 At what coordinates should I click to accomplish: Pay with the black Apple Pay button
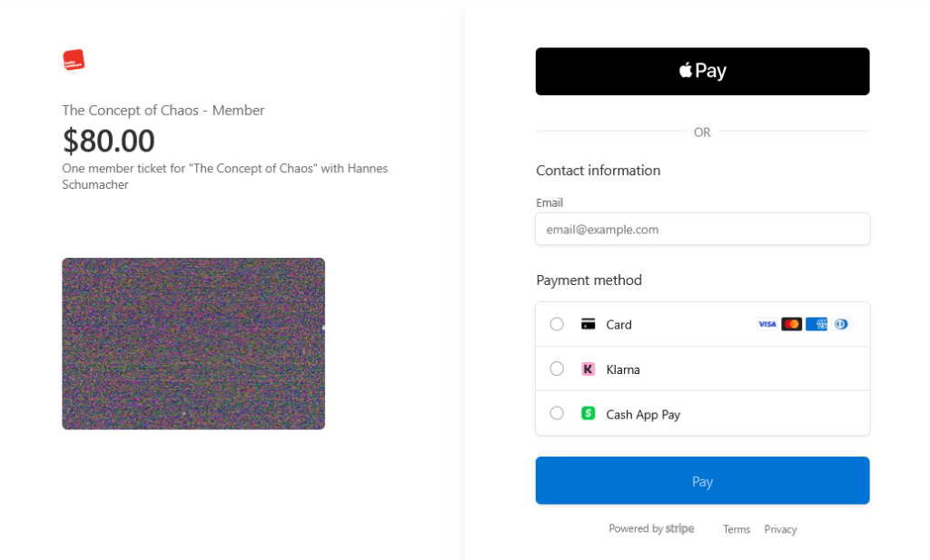tap(702, 71)
